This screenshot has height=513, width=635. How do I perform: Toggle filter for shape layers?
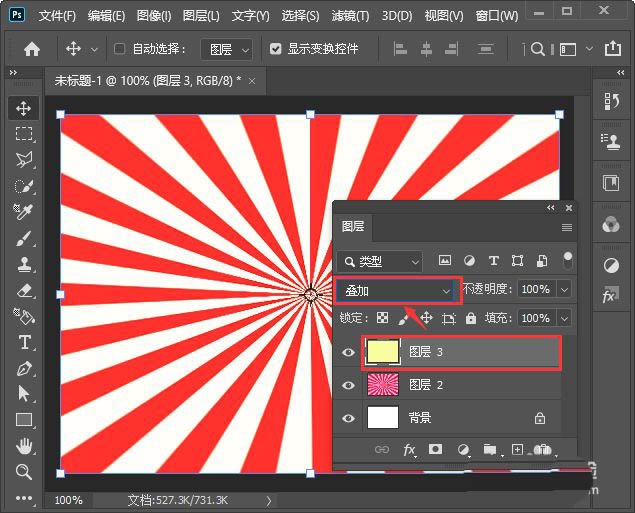coord(517,260)
